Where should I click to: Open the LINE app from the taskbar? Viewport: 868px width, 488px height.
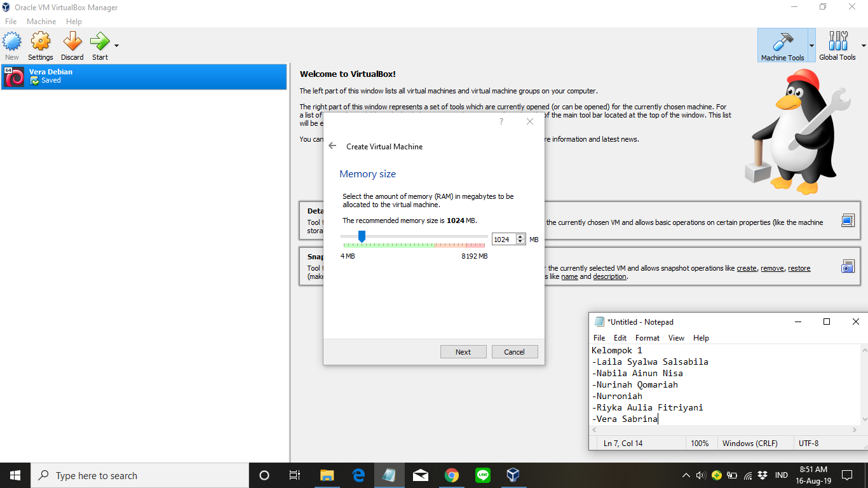pyautogui.click(x=482, y=475)
